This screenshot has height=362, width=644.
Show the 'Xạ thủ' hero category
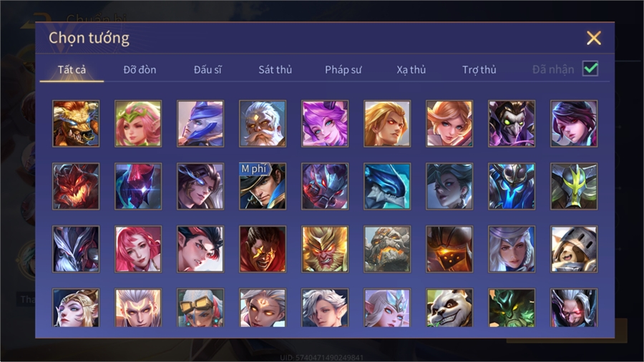pyautogui.click(x=411, y=70)
